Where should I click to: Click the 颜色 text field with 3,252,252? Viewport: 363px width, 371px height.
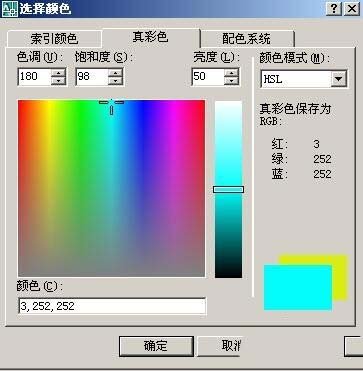(x=112, y=306)
